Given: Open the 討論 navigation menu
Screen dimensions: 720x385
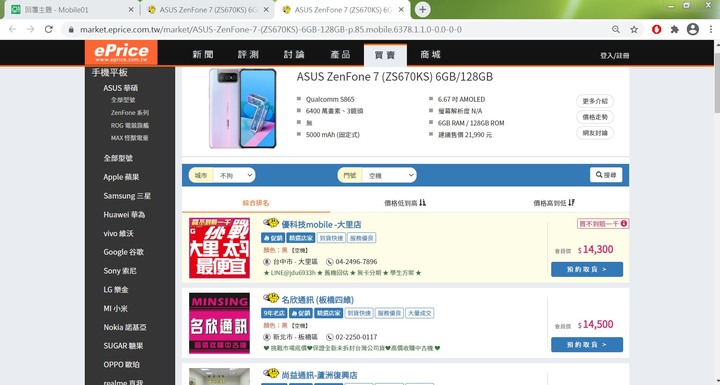Looking at the screenshot, I should coord(294,55).
